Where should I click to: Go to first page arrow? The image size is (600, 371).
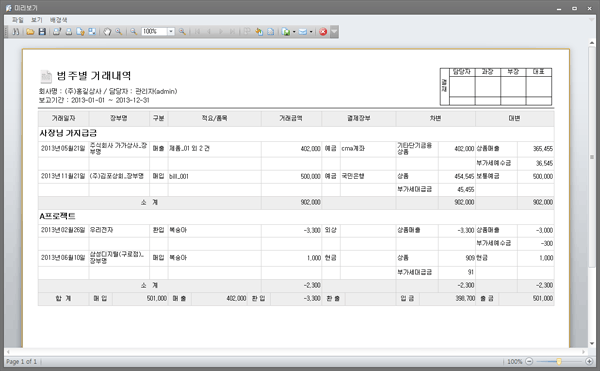click(197, 32)
